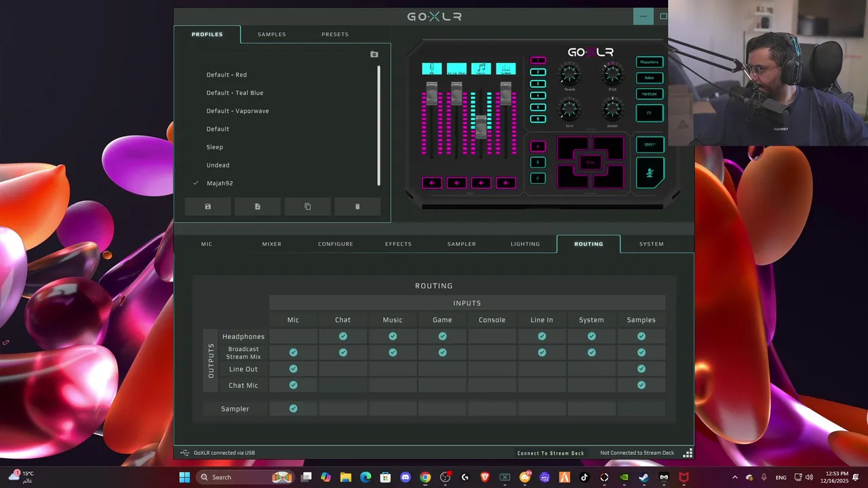Select the Default - Vaporwave profile

point(237,110)
